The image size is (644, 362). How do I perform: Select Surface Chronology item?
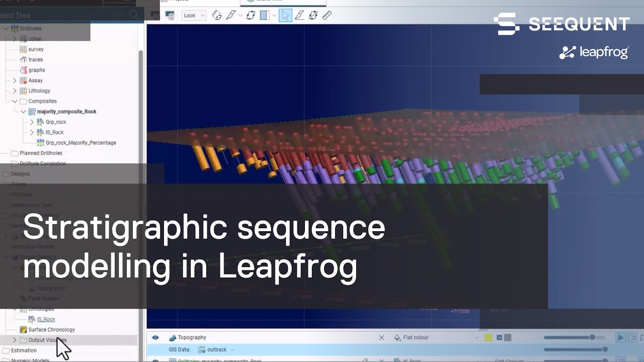pyautogui.click(x=51, y=330)
